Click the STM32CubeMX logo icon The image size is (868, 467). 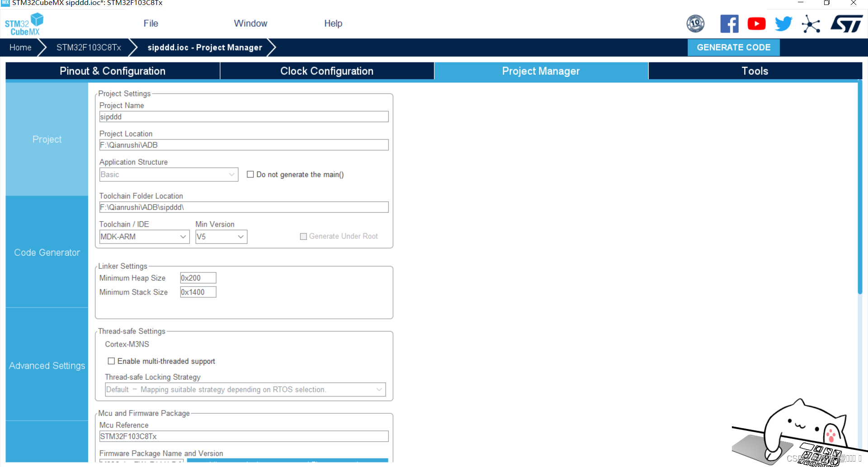tap(24, 24)
